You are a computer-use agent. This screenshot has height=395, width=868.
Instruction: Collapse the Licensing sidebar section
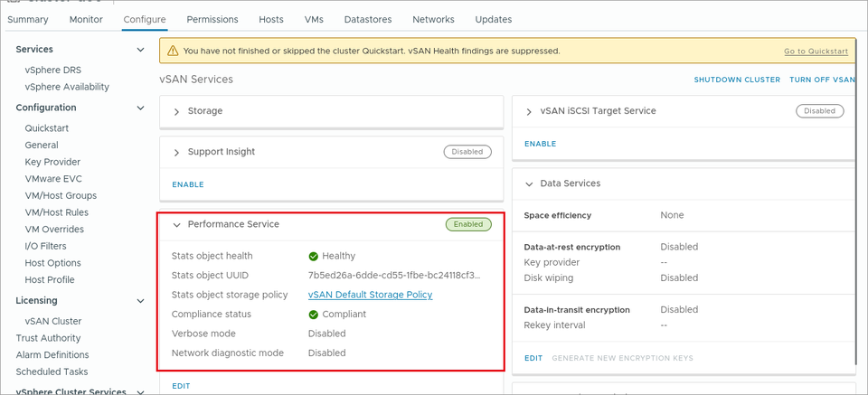point(140,301)
